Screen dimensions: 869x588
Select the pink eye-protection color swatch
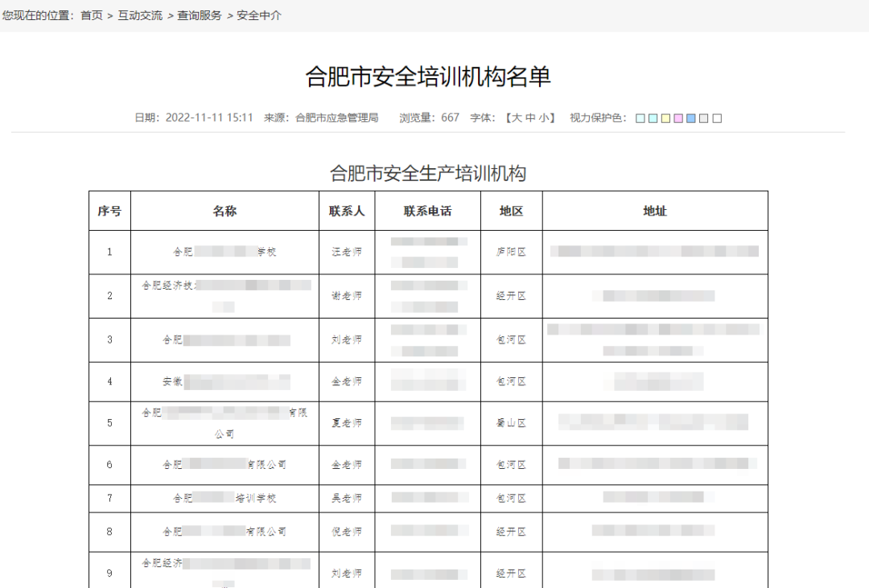[678, 117]
